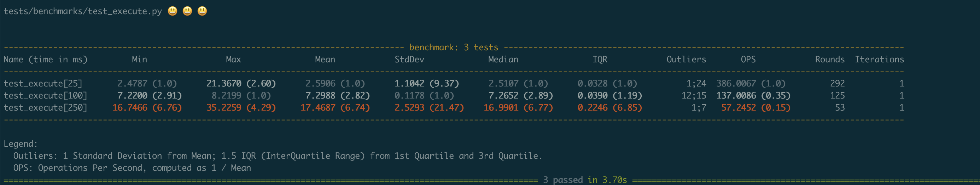Select the IQR column header
Image resolution: width=980 pixels, height=185 pixels.
pyautogui.click(x=600, y=60)
